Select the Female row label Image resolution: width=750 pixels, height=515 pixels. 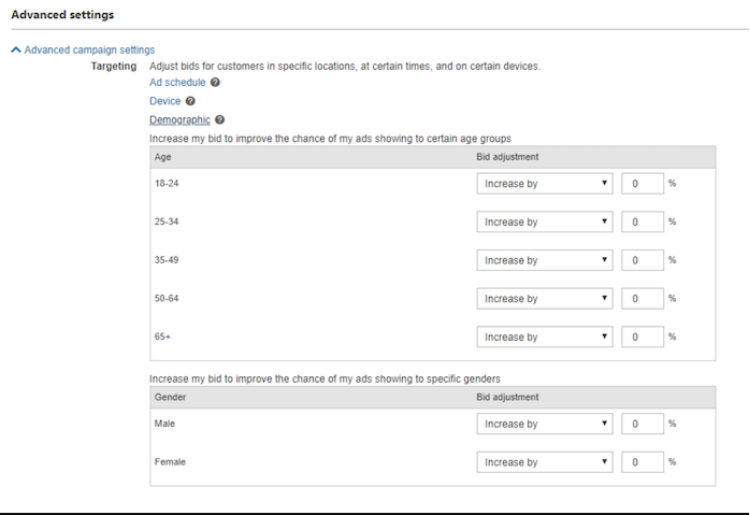tap(170, 461)
